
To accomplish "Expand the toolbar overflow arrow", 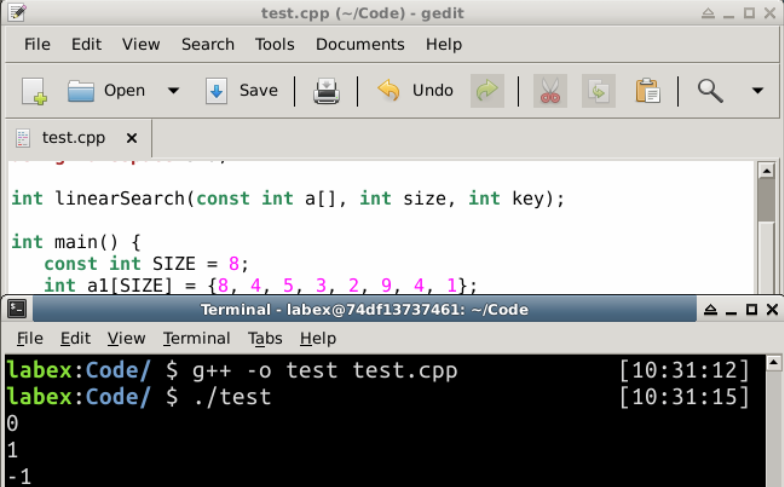I will 757,91.
